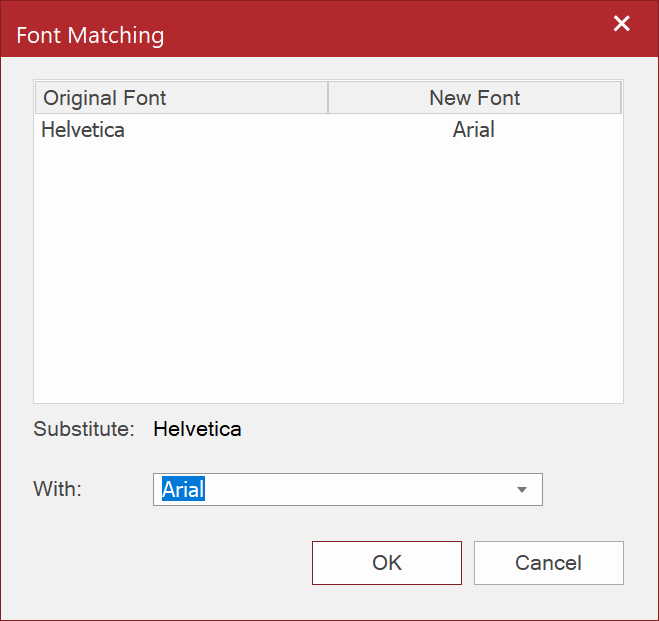Close the Font Matching dialog with X
The height and width of the screenshot is (621, 659).
621,24
